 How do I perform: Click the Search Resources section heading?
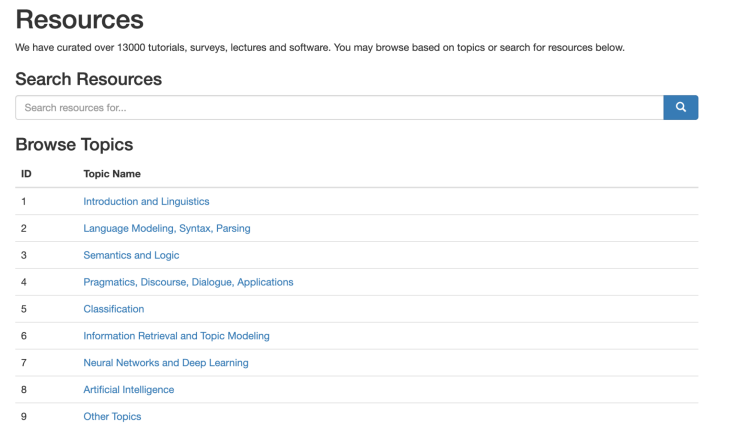coord(88,79)
